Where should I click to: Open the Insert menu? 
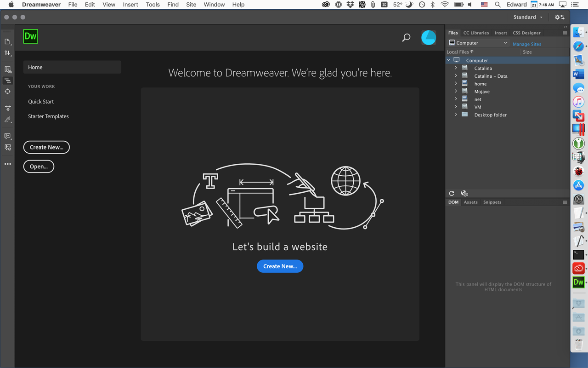[130, 5]
